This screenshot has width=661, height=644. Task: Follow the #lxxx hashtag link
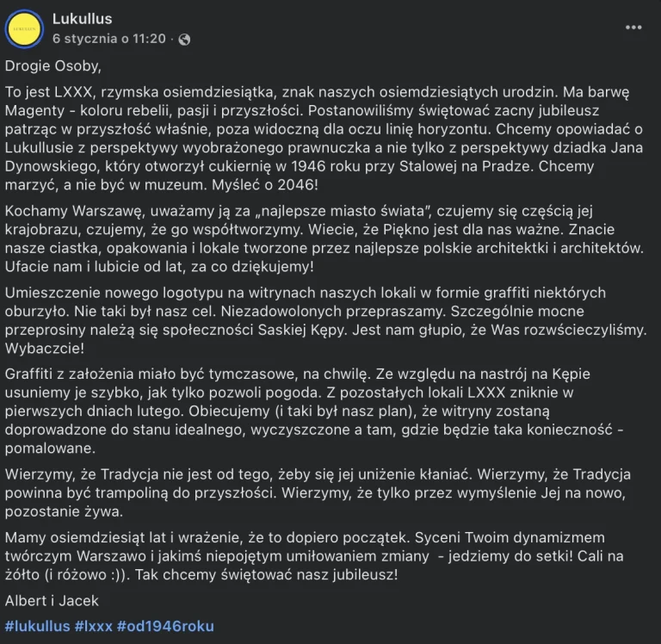coord(94,626)
